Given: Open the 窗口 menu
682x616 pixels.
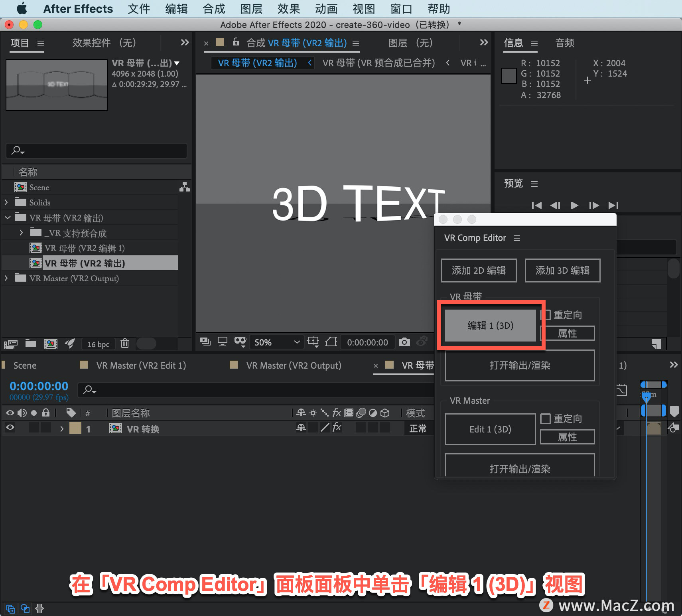Looking at the screenshot, I should 401,9.
